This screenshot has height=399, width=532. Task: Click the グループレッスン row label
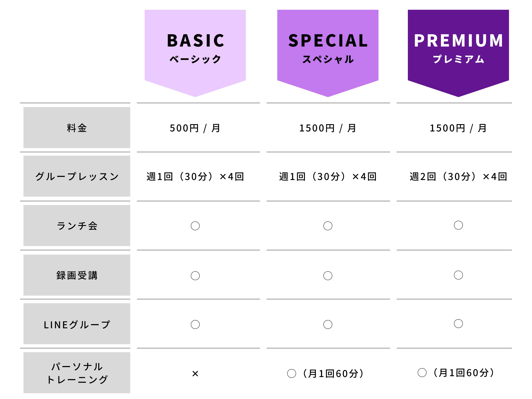tap(77, 176)
